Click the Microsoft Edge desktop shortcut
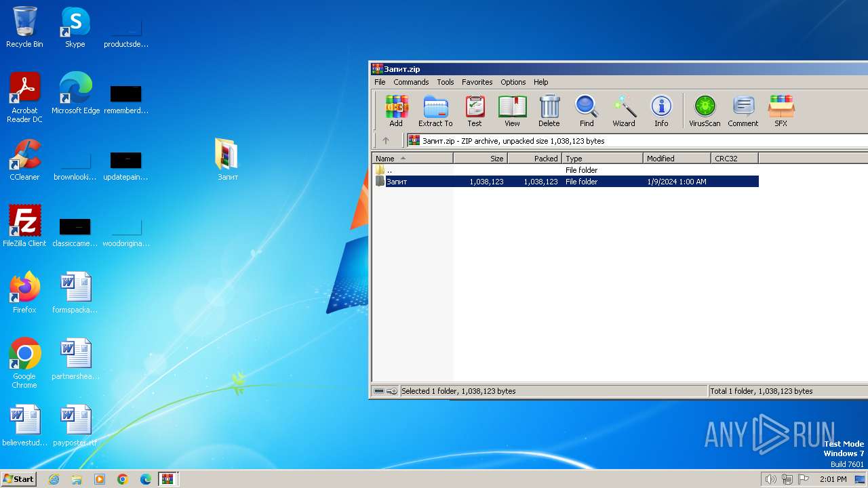 [75, 94]
